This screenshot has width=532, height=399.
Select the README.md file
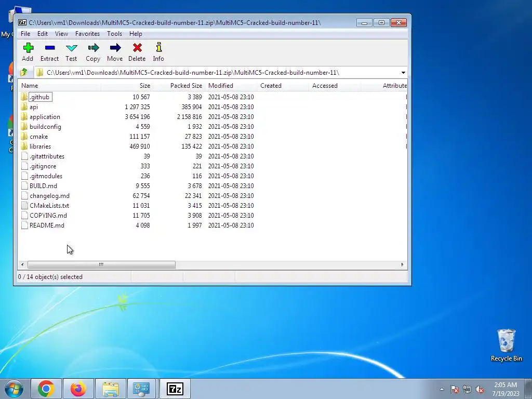[47, 225]
